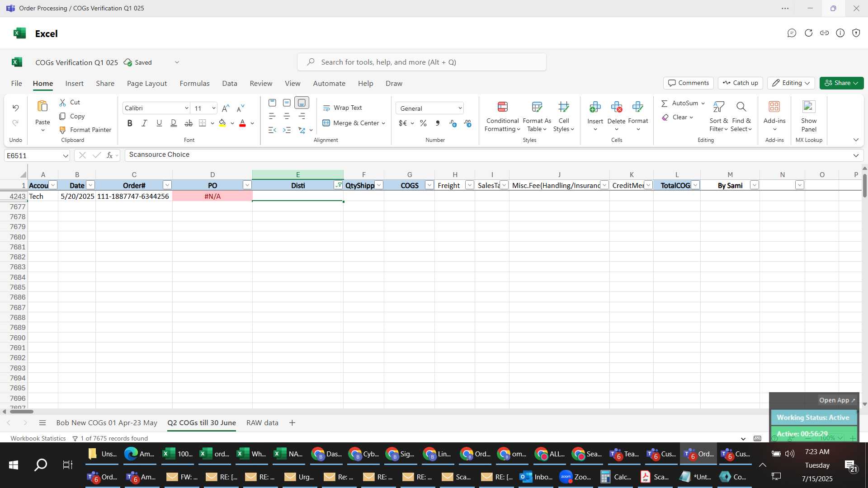Click the Redo arrow icon
868x488 pixels.
(15, 123)
